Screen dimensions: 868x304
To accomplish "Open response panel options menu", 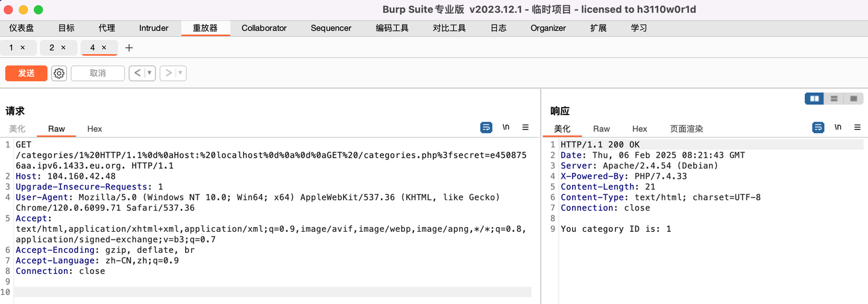I will click(857, 128).
